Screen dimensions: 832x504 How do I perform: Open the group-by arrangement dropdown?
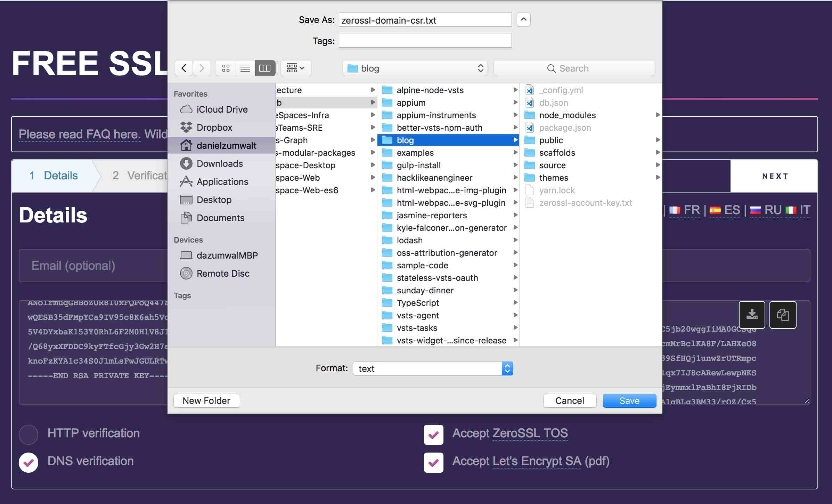[x=296, y=68]
